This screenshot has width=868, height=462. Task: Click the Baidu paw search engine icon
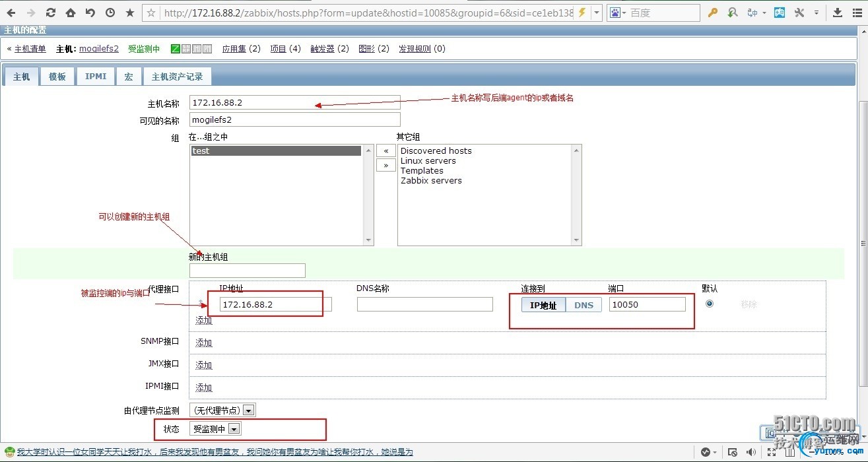coord(615,13)
